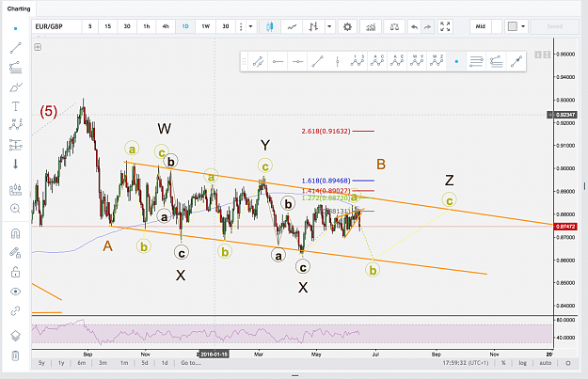Click the Mid price button
This screenshot has width=588, height=379.
click(x=481, y=26)
